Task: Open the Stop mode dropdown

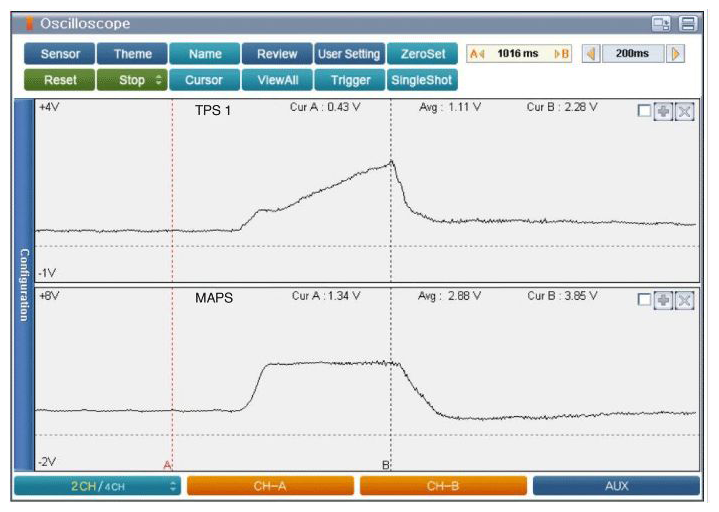Action: [x=133, y=80]
